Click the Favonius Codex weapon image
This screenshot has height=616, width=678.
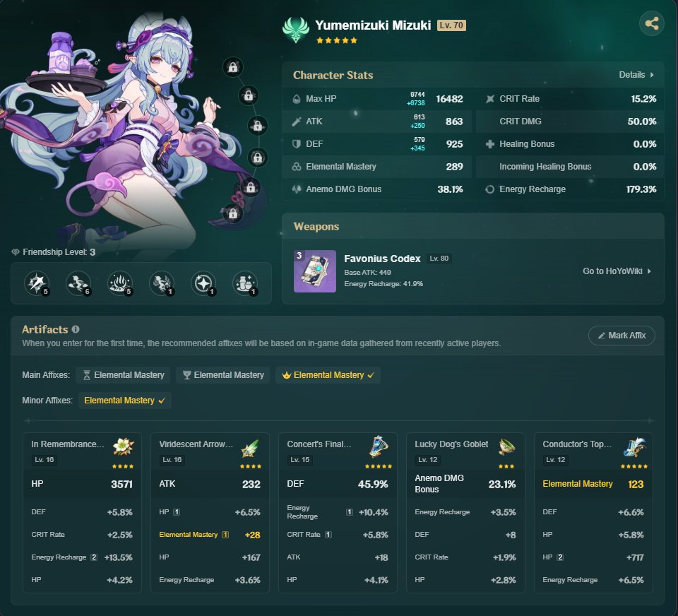(315, 271)
